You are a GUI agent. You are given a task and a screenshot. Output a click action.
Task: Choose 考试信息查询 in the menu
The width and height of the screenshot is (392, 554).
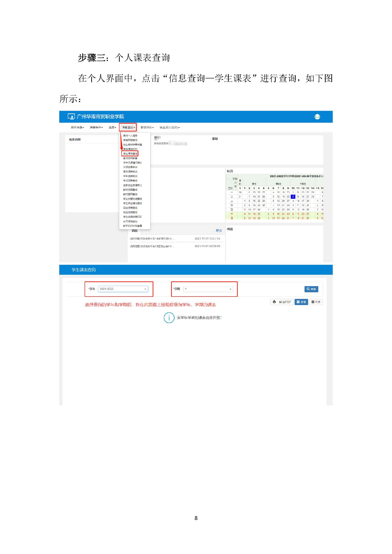click(x=130, y=181)
